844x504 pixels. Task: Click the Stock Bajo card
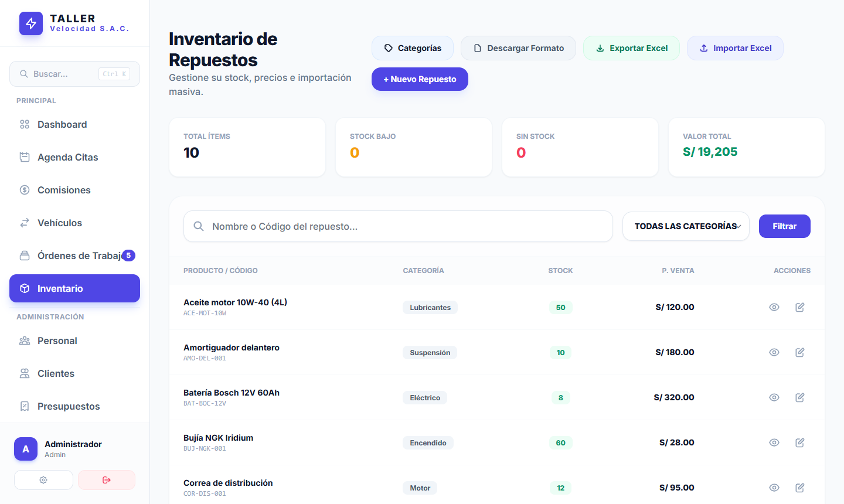[414, 147]
